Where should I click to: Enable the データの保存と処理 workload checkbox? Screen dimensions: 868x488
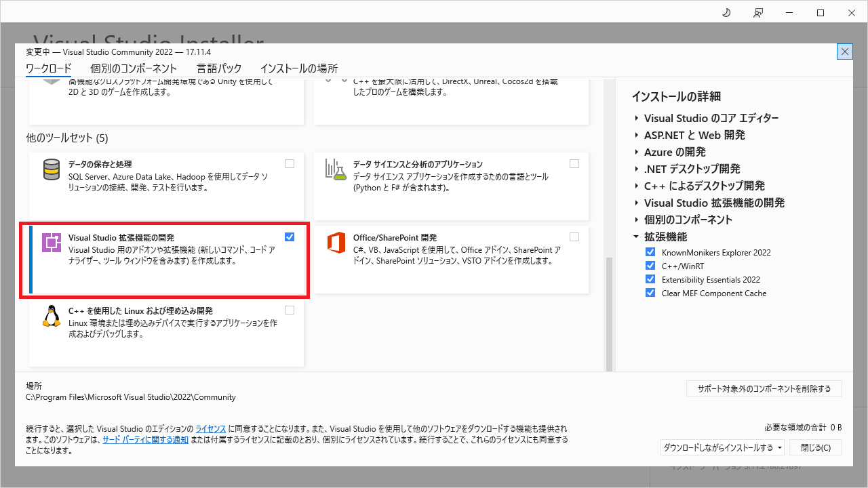click(290, 163)
